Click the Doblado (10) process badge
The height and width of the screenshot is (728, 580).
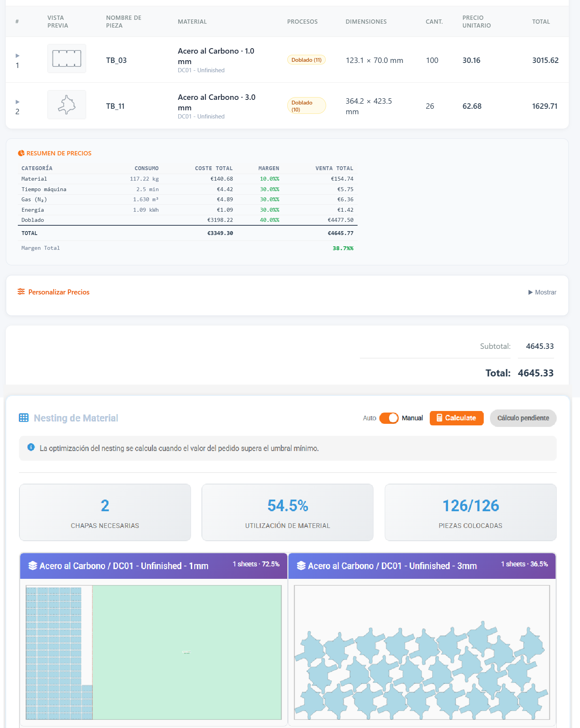click(306, 106)
